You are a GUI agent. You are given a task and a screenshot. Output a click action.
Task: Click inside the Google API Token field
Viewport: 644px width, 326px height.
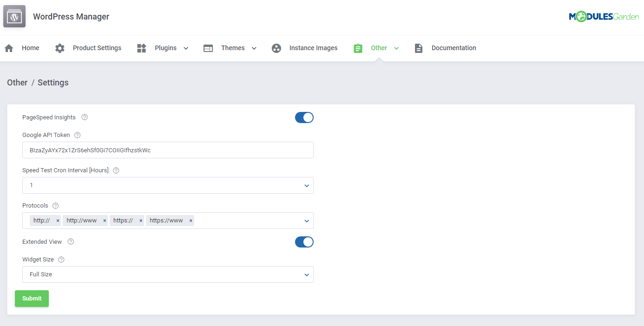pyautogui.click(x=167, y=150)
